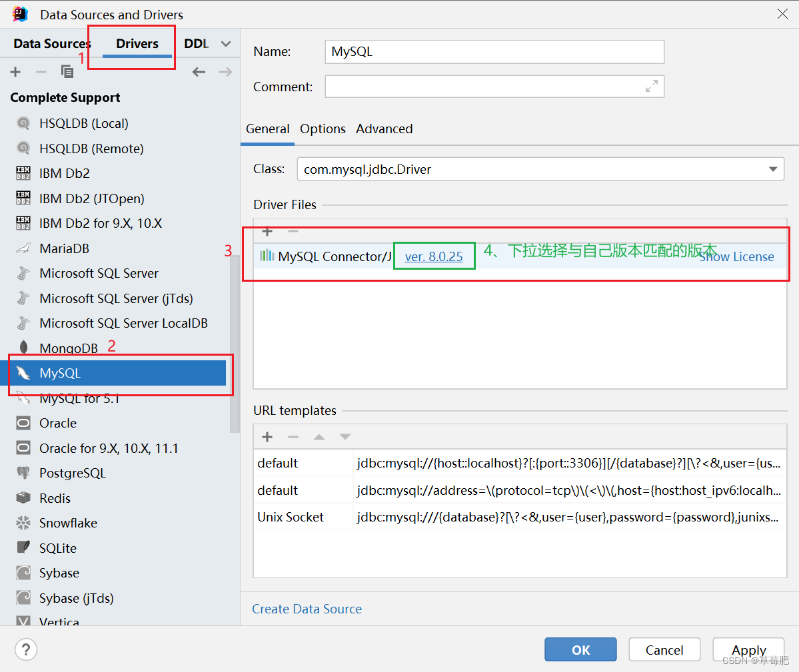Add a driver file with plus icon
799x672 pixels.
tap(267, 232)
